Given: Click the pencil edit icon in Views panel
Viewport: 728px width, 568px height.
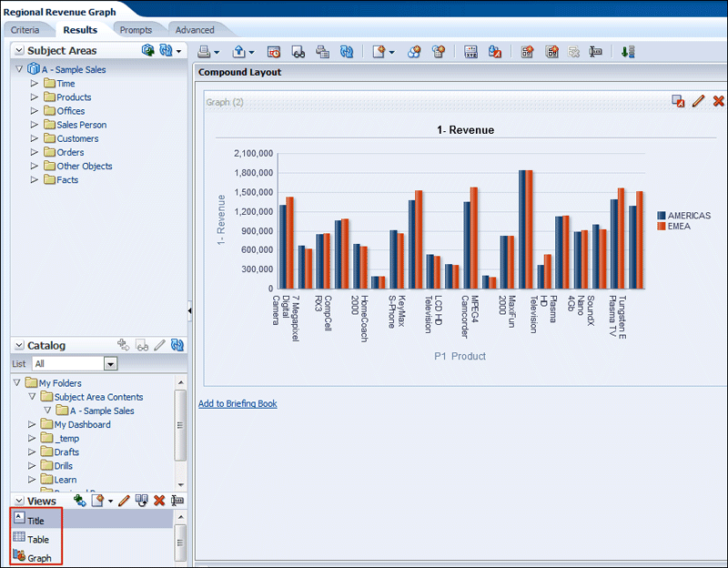Looking at the screenshot, I should (124, 501).
